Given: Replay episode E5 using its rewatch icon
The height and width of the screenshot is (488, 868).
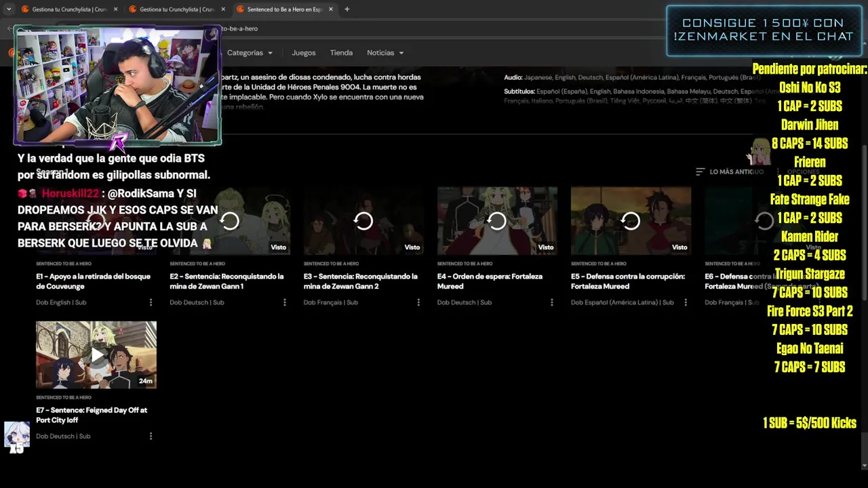Looking at the screenshot, I should click(x=631, y=221).
